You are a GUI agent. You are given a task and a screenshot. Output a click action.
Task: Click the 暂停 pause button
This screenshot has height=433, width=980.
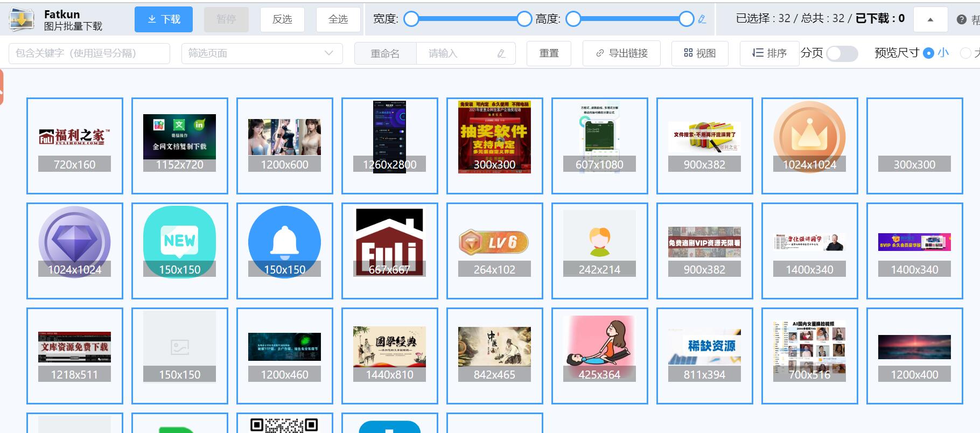point(226,19)
